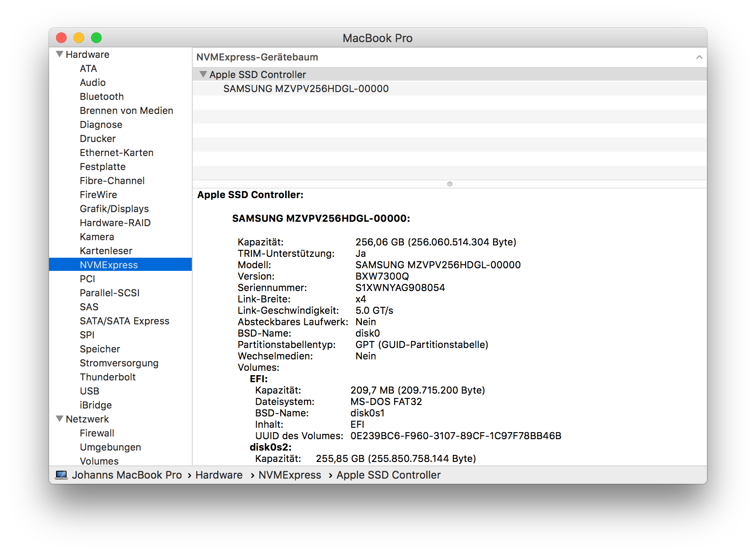Click the Netzwerk section header label
This screenshot has width=756, height=554.
[88, 419]
